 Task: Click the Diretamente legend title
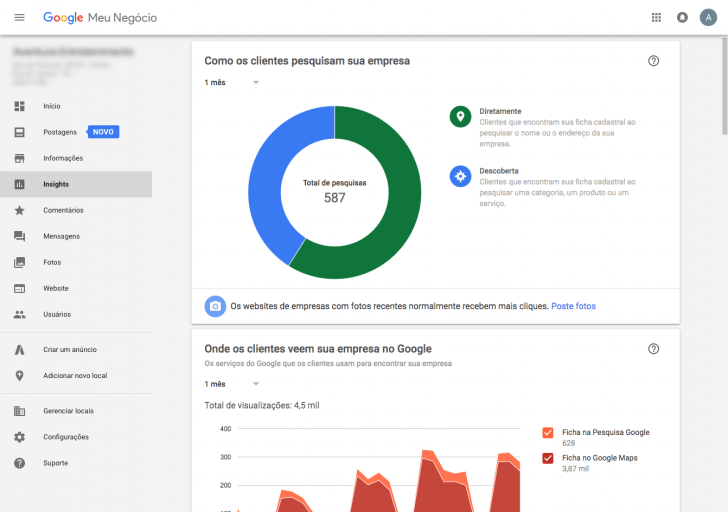[500, 111]
